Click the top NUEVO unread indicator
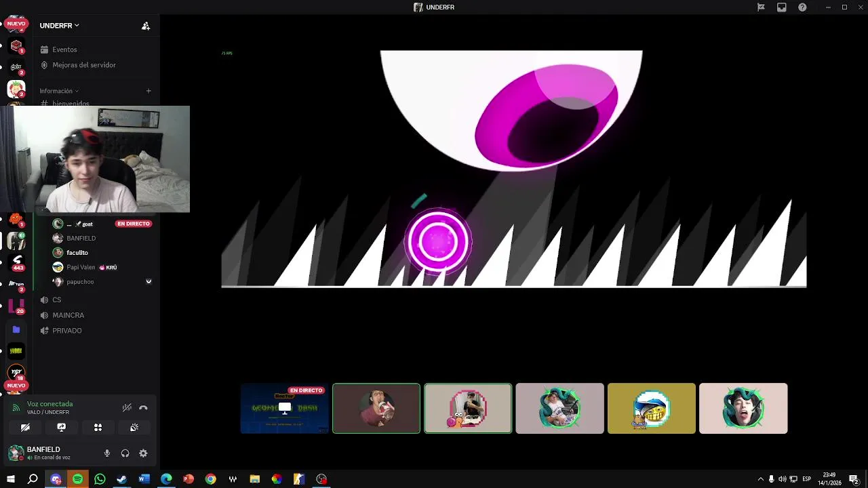This screenshot has width=868, height=488. tap(16, 23)
